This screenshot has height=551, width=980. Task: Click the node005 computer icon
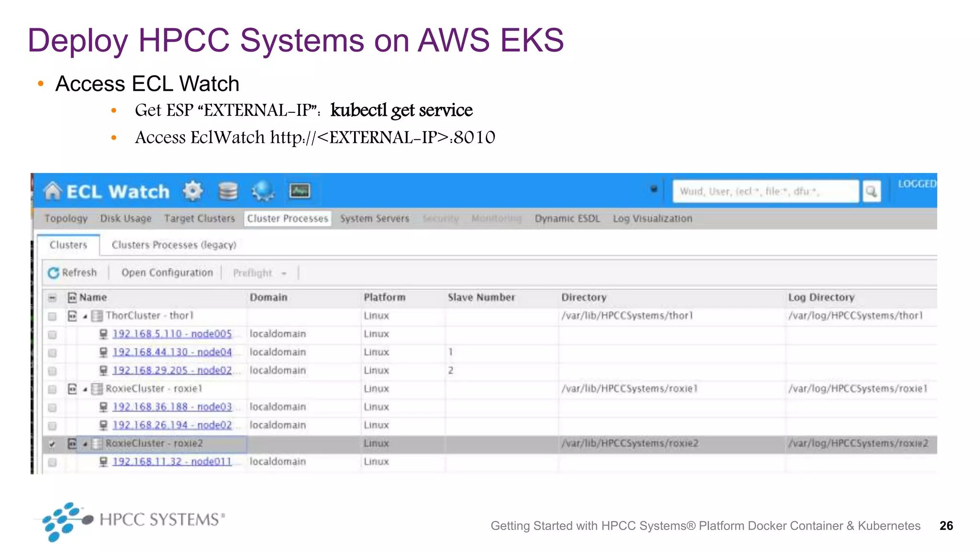tap(103, 334)
